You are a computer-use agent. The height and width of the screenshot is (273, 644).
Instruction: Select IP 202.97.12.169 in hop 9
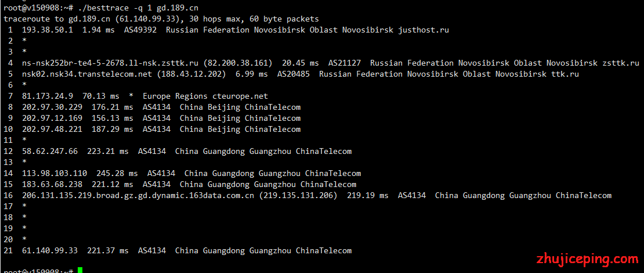[x=52, y=118]
